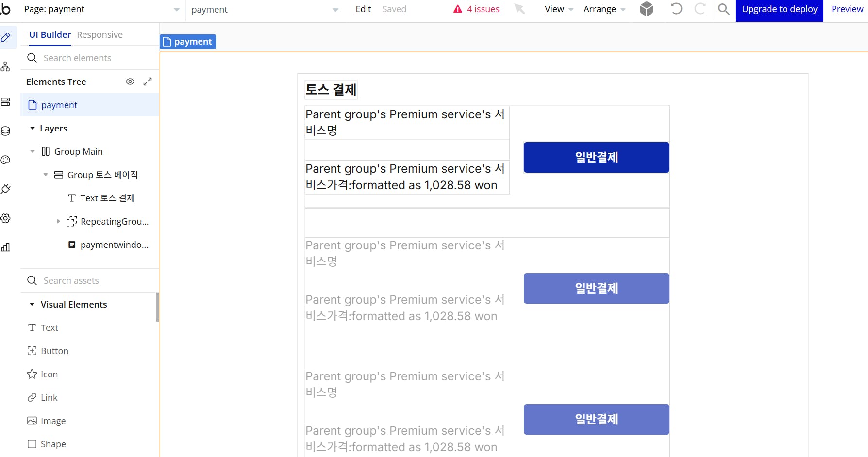Open the Data tab database icon
The height and width of the screenshot is (457, 868).
tap(5, 131)
